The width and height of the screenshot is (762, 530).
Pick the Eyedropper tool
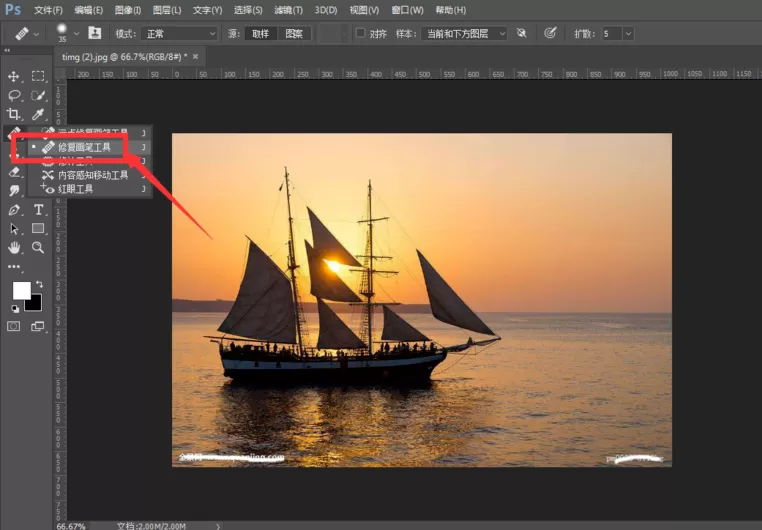click(38, 114)
